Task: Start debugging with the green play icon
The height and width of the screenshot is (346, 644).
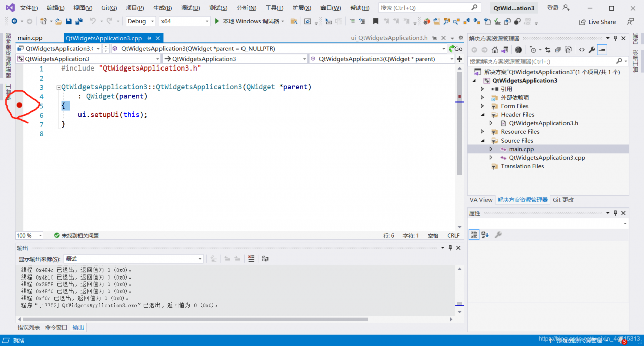Action: [x=217, y=21]
